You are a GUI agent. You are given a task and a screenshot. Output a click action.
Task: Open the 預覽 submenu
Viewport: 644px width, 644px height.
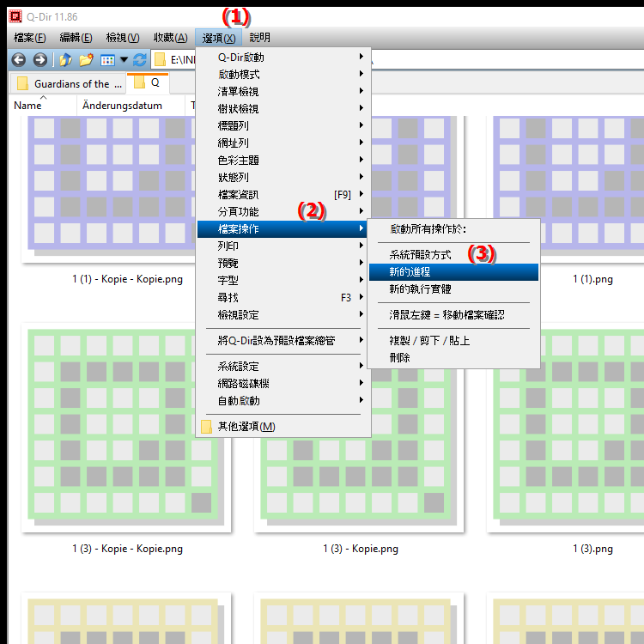tap(283, 264)
